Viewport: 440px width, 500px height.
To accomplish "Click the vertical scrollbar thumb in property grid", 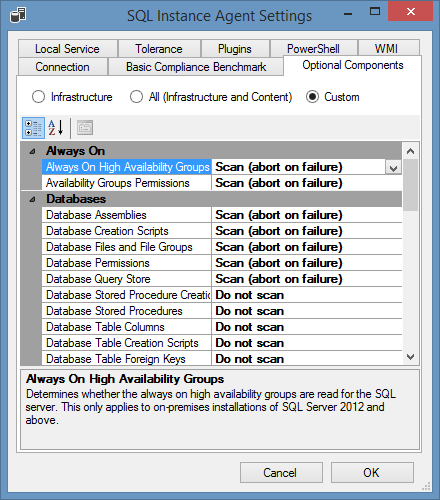I will [410, 185].
